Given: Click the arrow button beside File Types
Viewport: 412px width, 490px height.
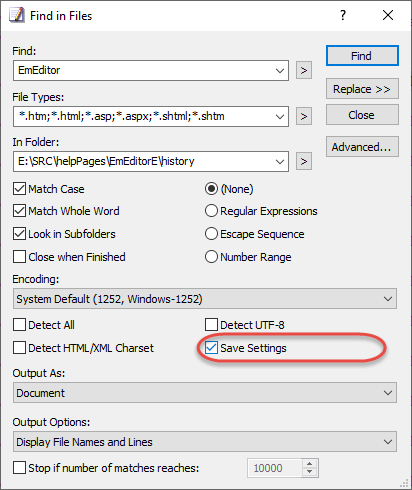Looking at the screenshot, I should 304,116.
